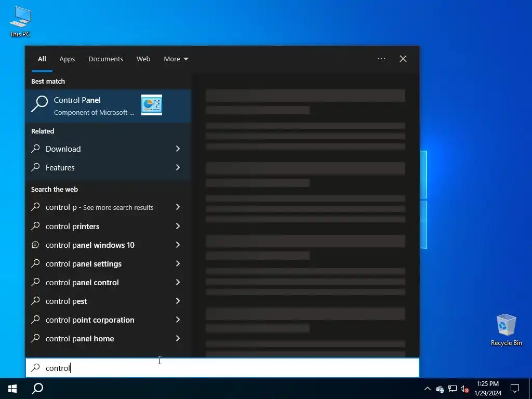Click chat icon beside 'control panel windows 10'
This screenshot has width=532, height=399.
[x=35, y=245]
